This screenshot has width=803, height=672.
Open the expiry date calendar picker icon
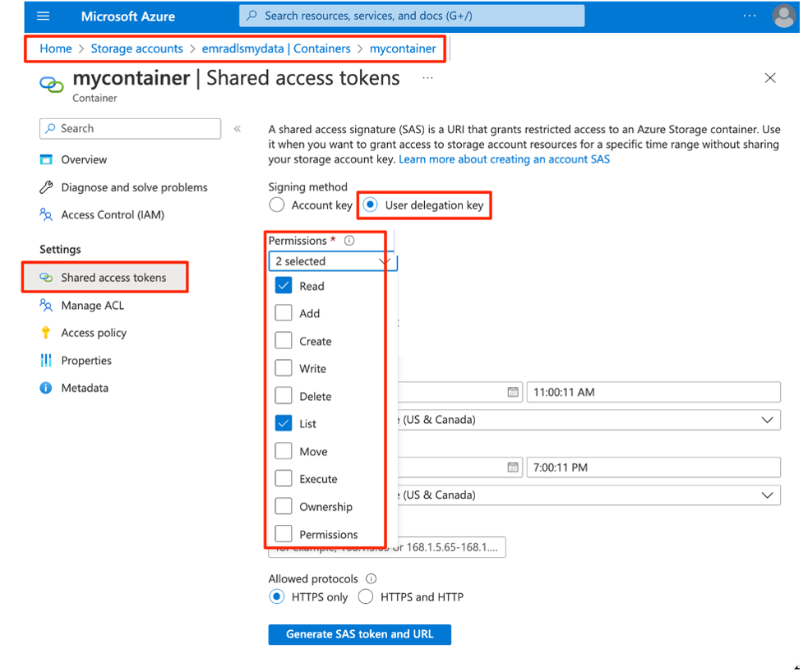(x=513, y=467)
